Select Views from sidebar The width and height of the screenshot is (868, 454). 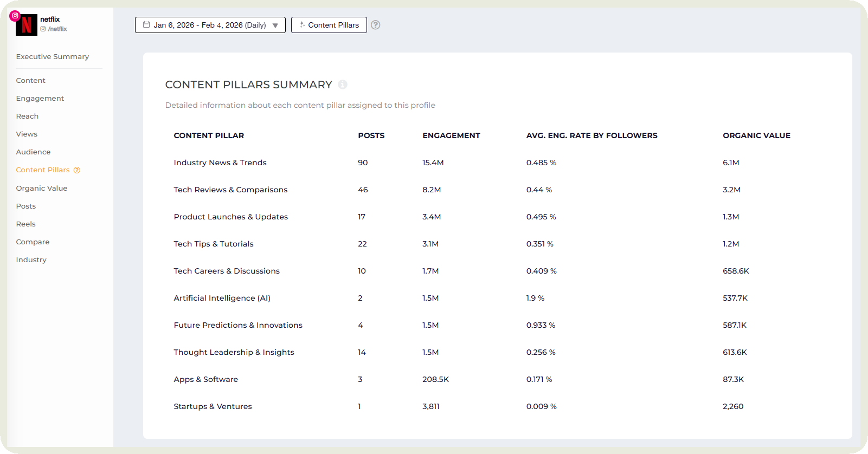click(x=27, y=134)
